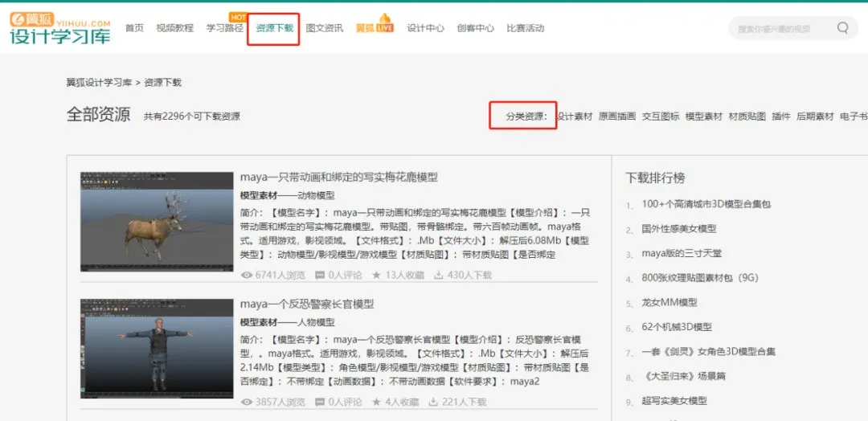This screenshot has width=868, height=421.
Task: Click the search magnifier icon
Action: tap(842, 27)
